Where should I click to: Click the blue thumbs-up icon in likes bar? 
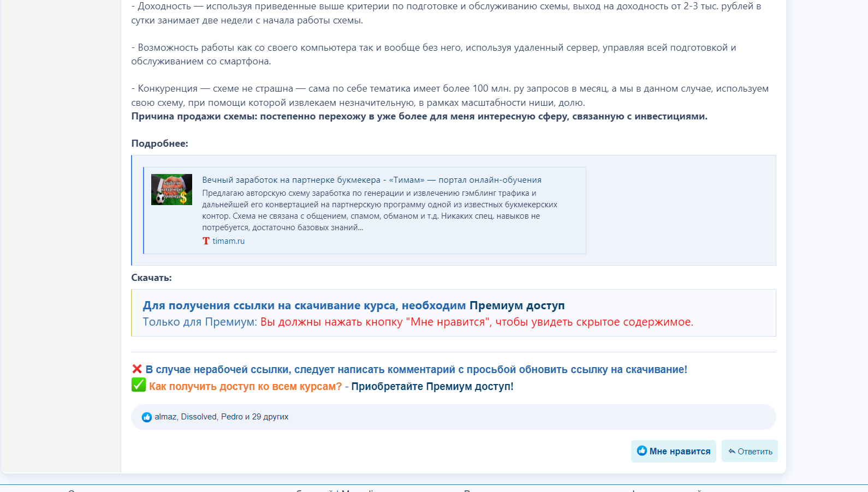(x=146, y=417)
